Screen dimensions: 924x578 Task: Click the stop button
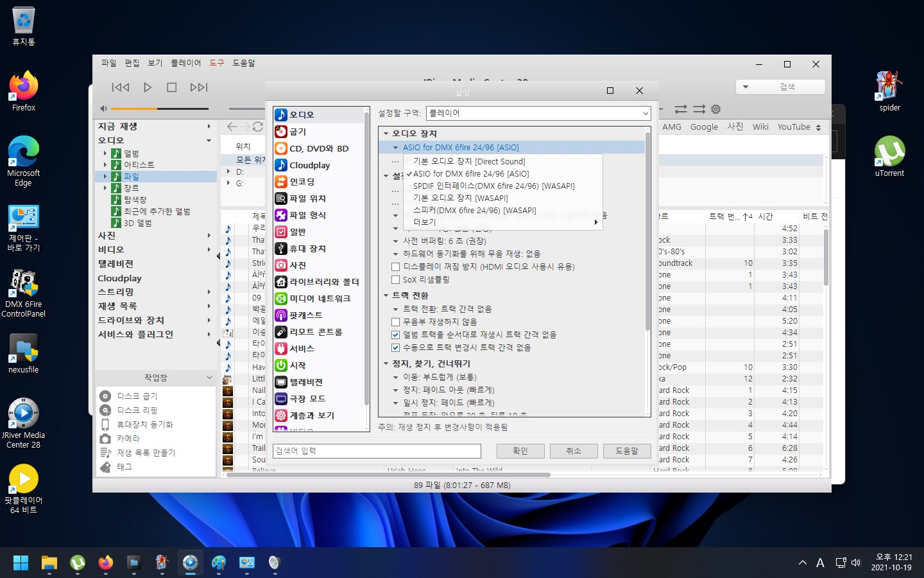coord(171,87)
